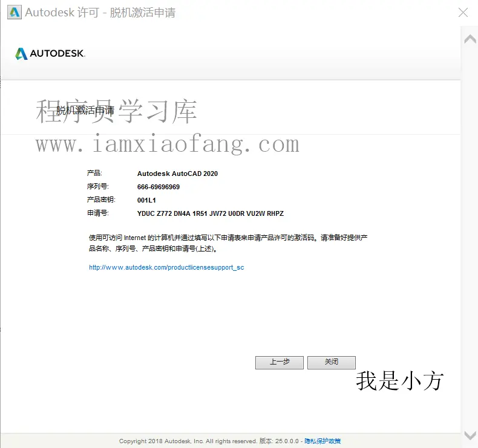
Task: Select the product key 001L1
Action: [146, 200]
